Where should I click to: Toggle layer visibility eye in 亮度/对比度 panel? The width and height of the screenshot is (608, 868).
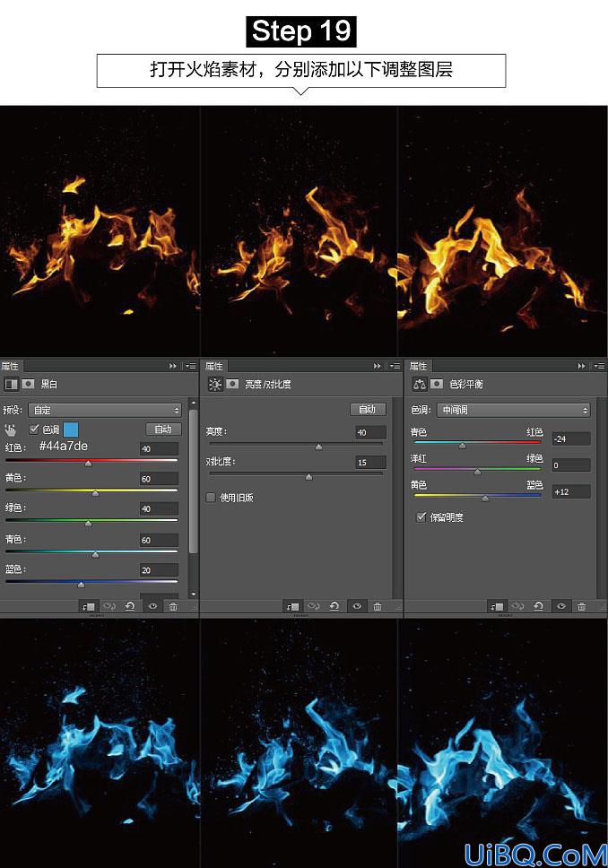(x=357, y=607)
